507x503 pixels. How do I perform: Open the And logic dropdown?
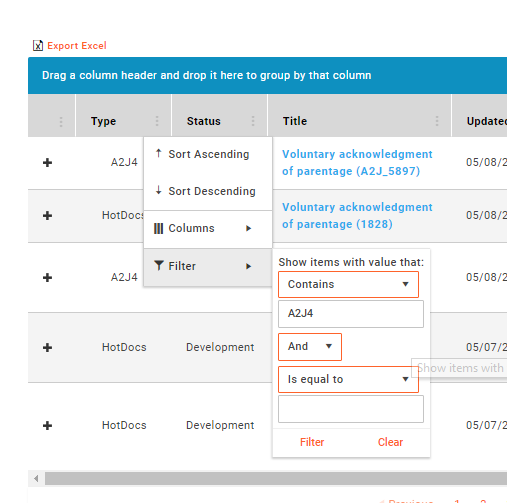point(310,347)
